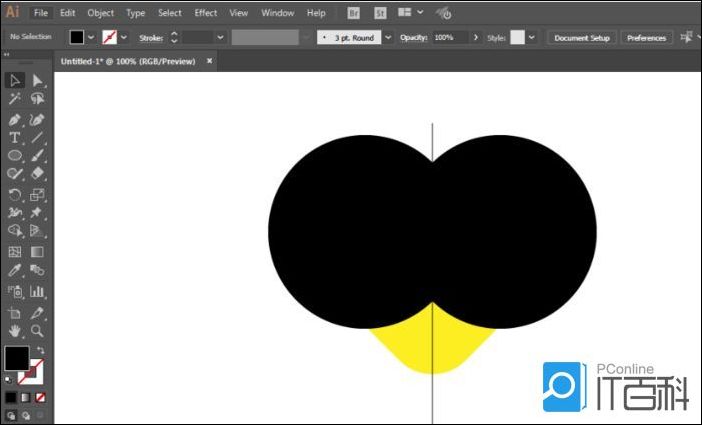Screen dimensions: 702x425
Task: Open the fill color dropdown arrow
Action: coord(91,38)
